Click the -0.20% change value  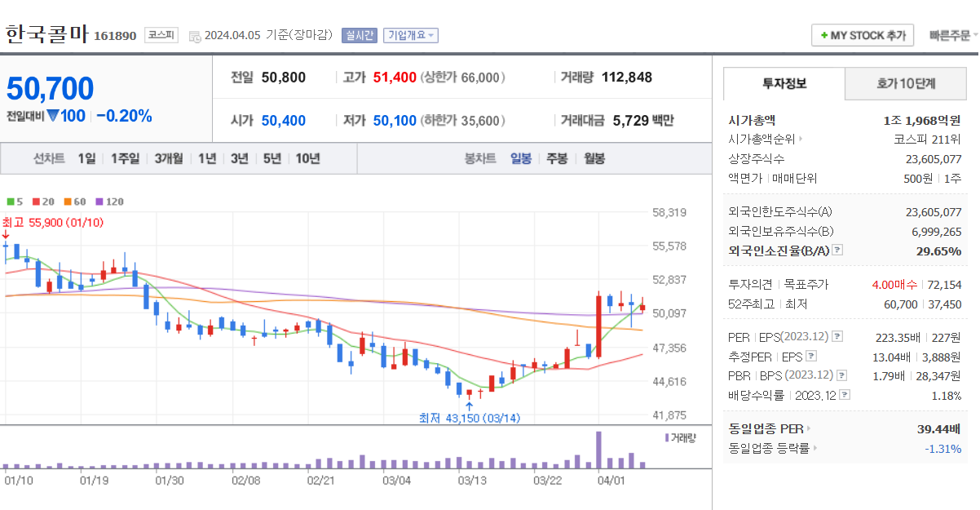(124, 116)
